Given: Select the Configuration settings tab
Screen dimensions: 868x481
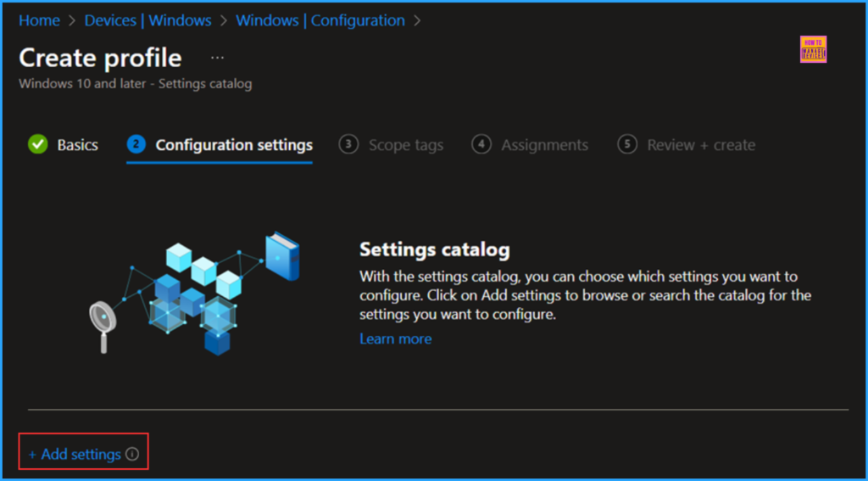Looking at the screenshot, I should [x=233, y=145].
